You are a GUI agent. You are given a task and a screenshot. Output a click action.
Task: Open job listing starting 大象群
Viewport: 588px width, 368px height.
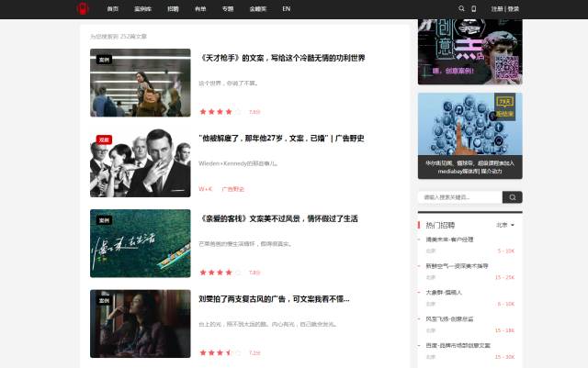(x=444, y=293)
